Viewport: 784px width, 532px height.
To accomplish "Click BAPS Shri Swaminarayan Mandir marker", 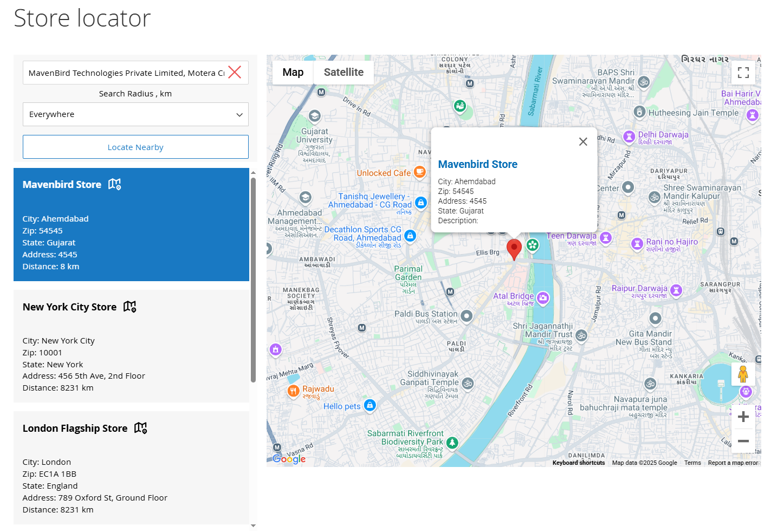I will 644,82.
